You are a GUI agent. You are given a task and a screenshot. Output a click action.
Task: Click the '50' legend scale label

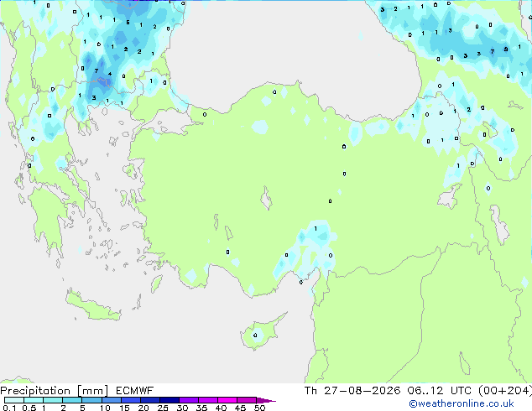(259, 408)
